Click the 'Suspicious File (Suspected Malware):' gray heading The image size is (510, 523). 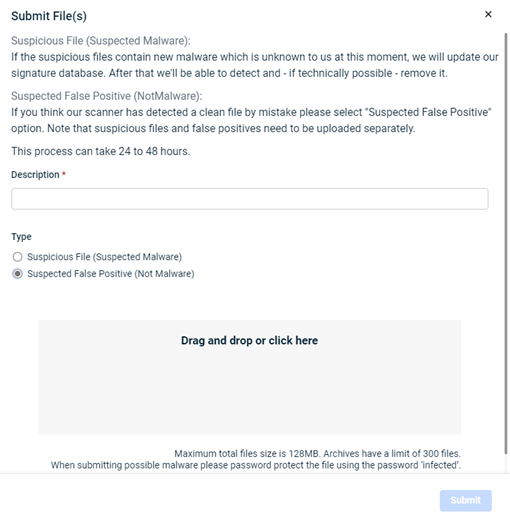tap(101, 41)
